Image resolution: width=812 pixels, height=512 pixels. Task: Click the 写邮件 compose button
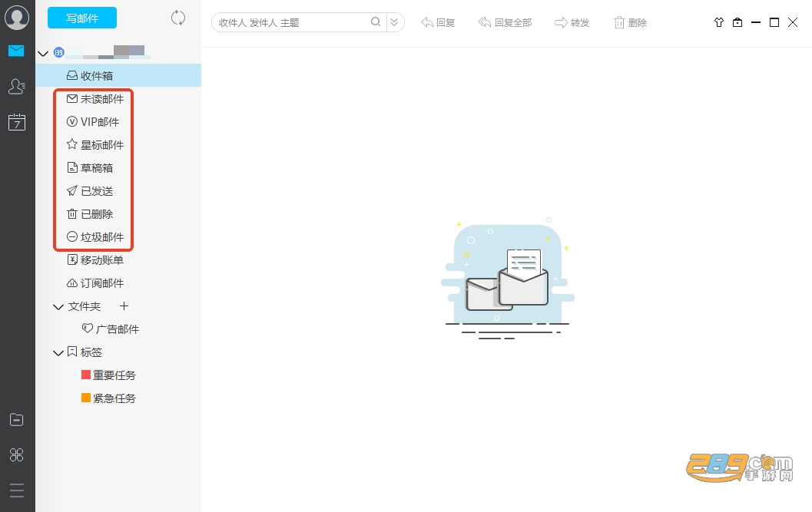click(x=82, y=18)
